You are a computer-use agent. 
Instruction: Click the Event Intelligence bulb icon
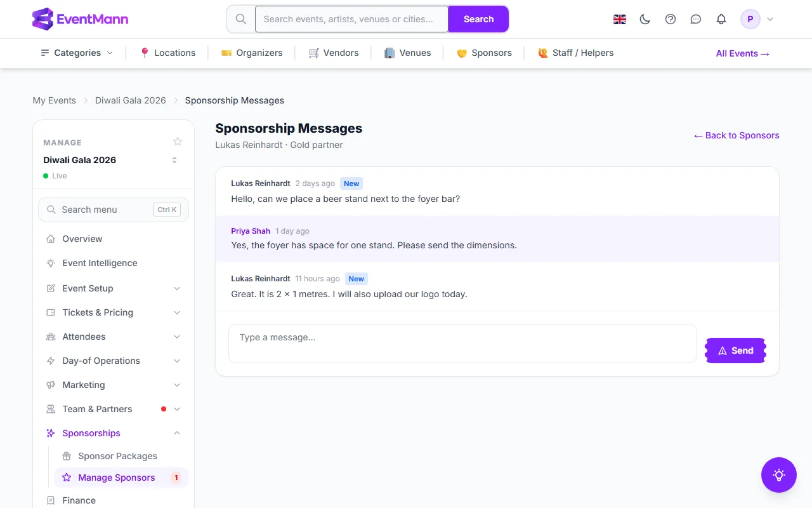point(51,263)
